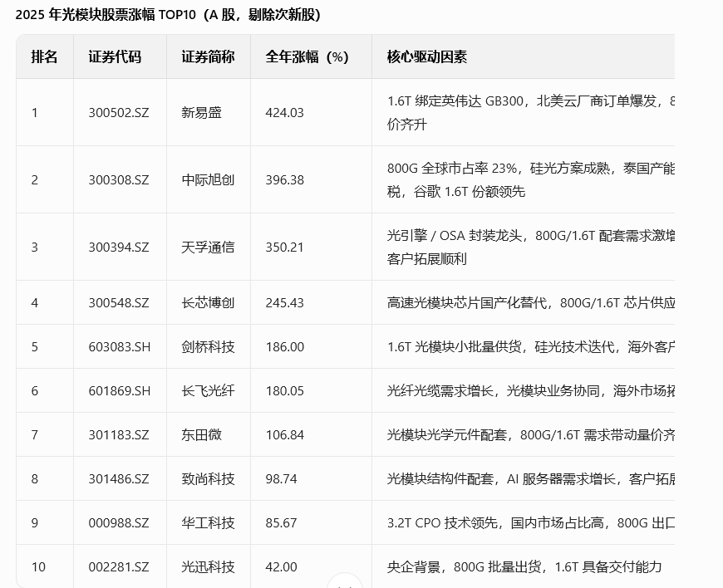723x588 pixels.
Task: Click stock name 天孚通信
Action: coord(208,247)
